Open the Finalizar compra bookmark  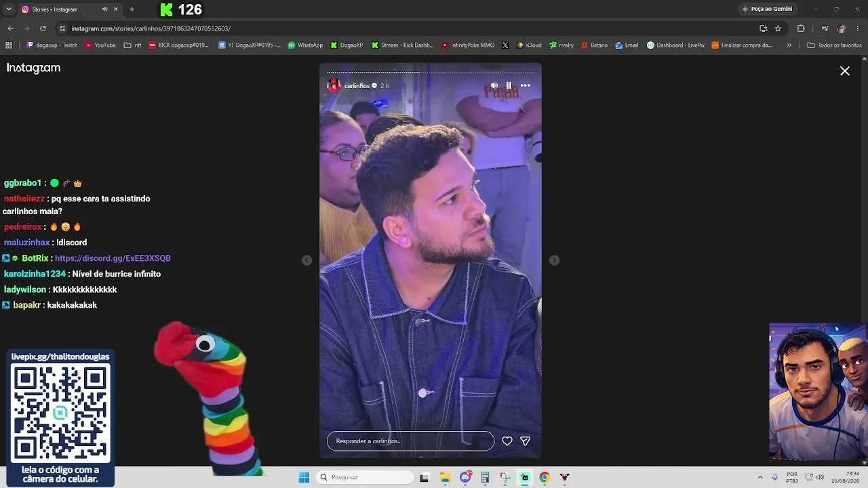pos(741,45)
